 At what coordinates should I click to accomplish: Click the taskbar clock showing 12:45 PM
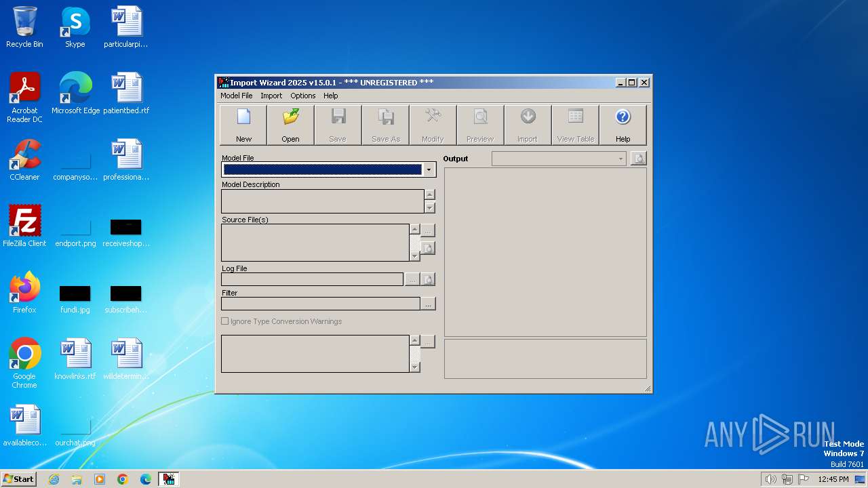pyautogui.click(x=833, y=479)
